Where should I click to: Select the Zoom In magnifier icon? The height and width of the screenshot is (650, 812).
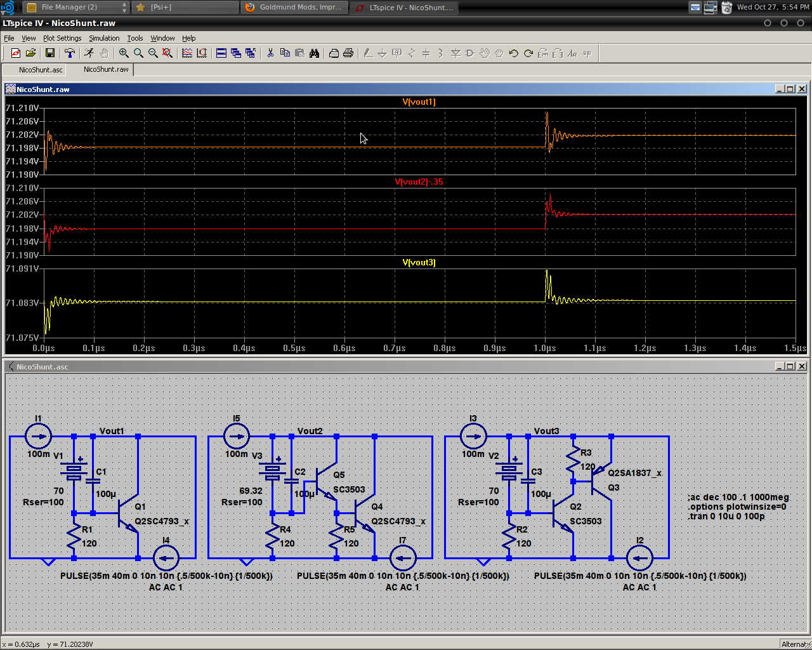(124, 53)
